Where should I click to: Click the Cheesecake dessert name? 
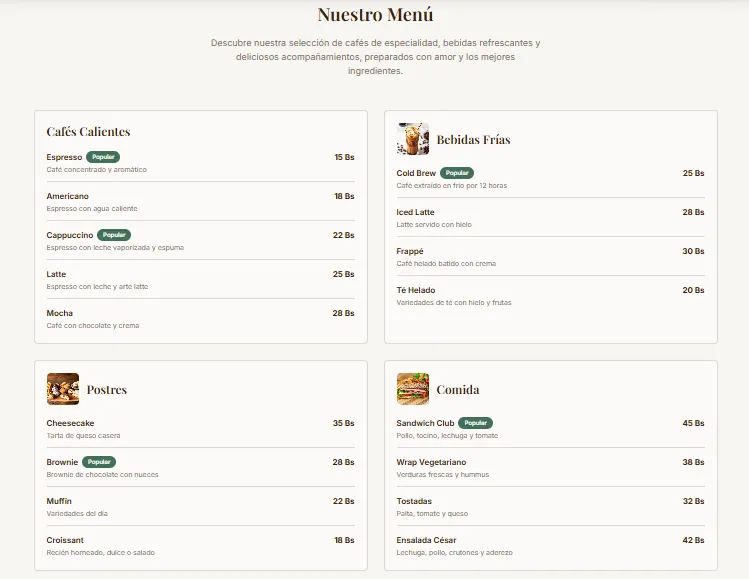click(x=70, y=423)
